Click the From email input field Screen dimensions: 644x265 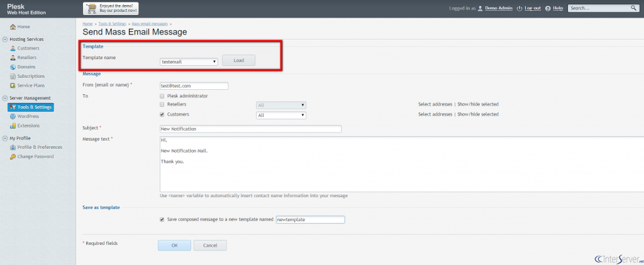(194, 86)
